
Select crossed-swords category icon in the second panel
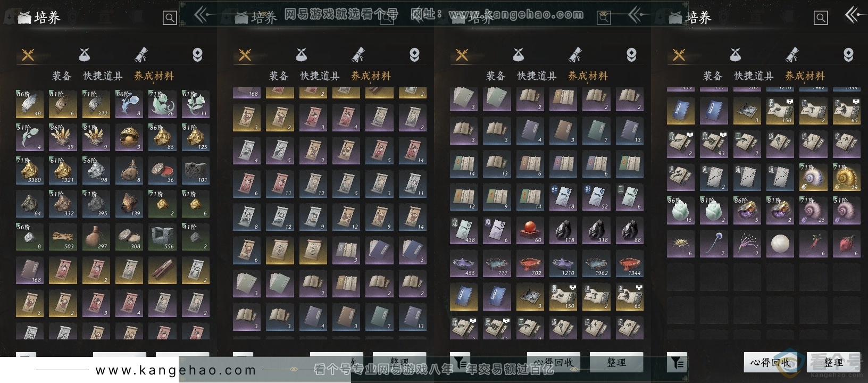245,54
